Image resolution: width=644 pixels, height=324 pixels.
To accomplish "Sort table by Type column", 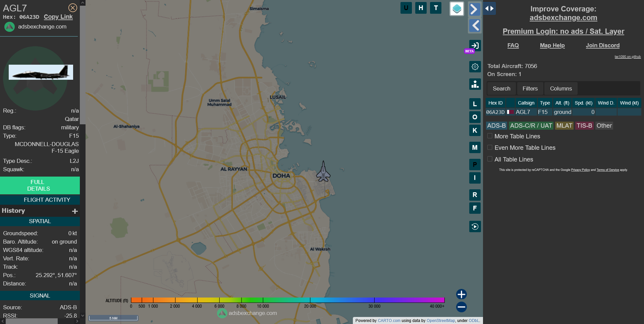I will tap(545, 103).
